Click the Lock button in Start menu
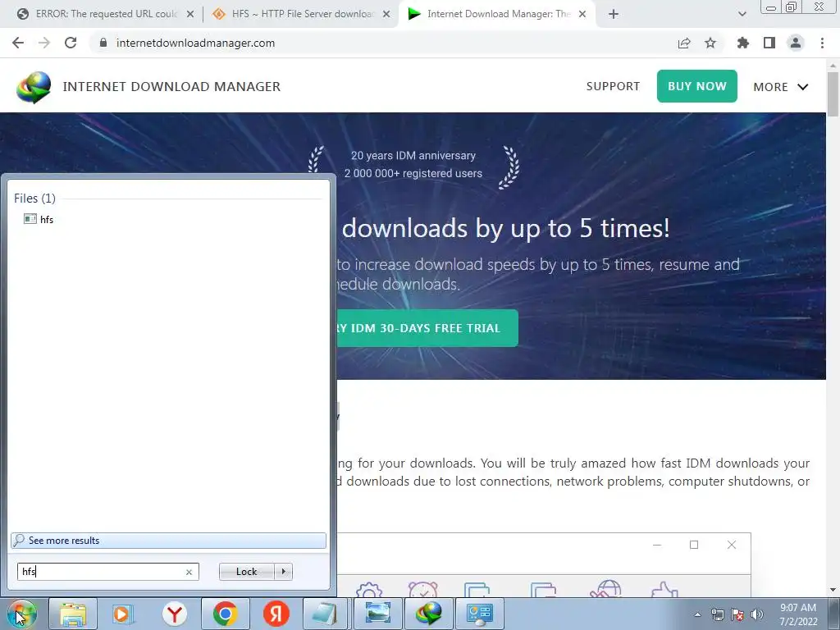Image resolution: width=840 pixels, height=630 pixels. pyautogui.click(x=246, y=572)
